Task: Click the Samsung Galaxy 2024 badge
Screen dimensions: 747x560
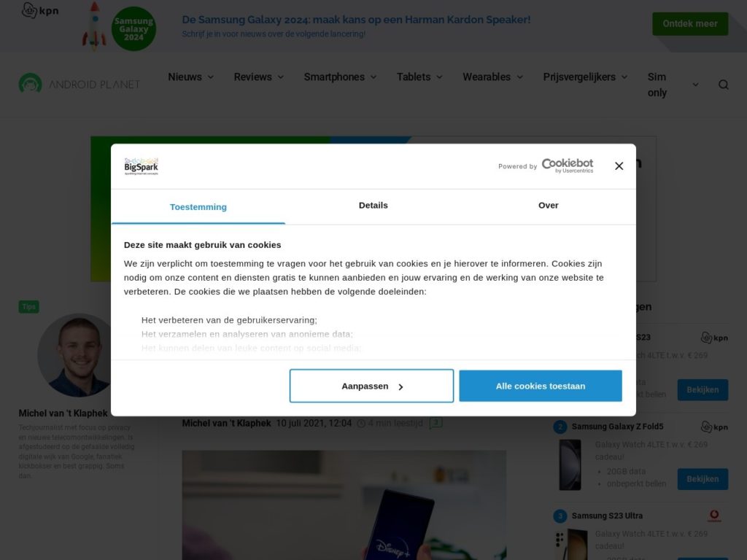Action: pyautogui.click(x=134, y=28)
